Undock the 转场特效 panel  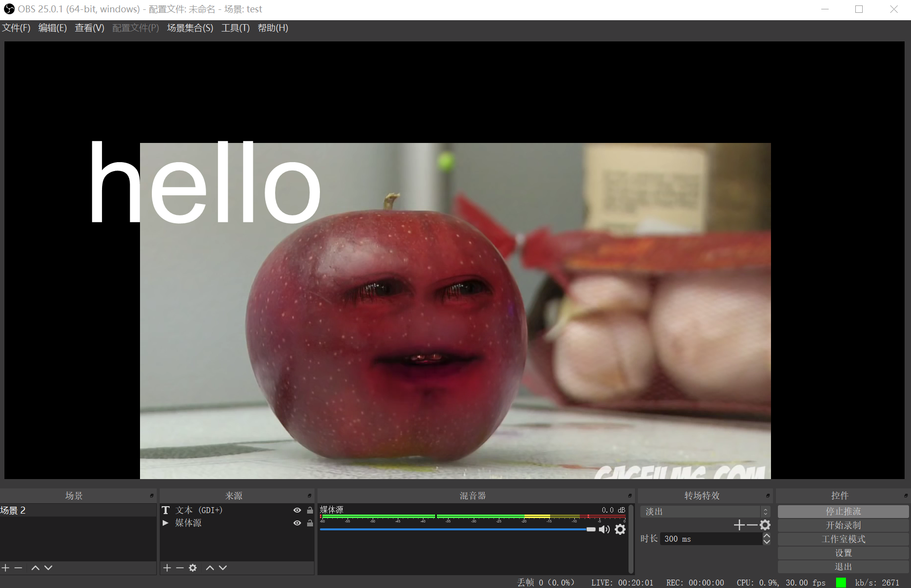[768, 496]
